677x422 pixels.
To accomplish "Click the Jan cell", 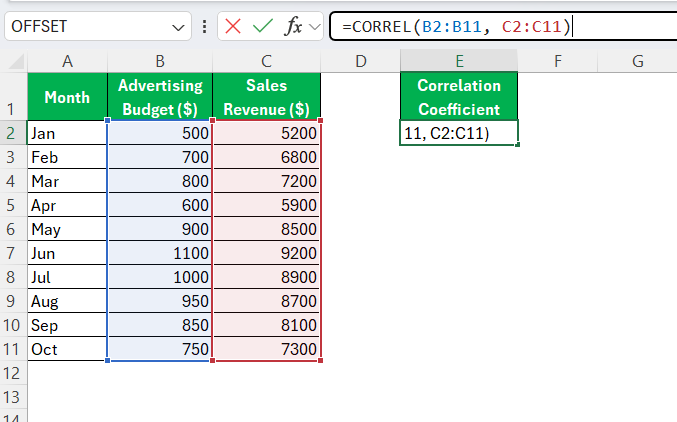I will 67,133.
